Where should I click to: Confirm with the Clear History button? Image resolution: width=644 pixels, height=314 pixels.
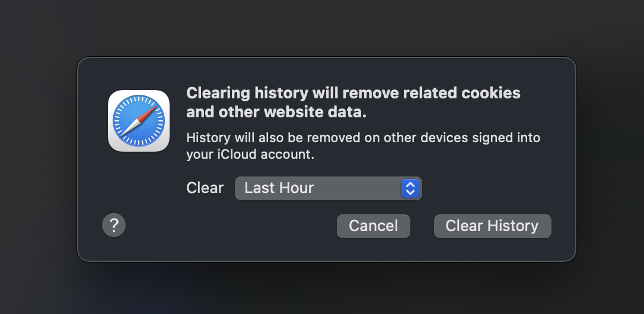tap(492, 226)
